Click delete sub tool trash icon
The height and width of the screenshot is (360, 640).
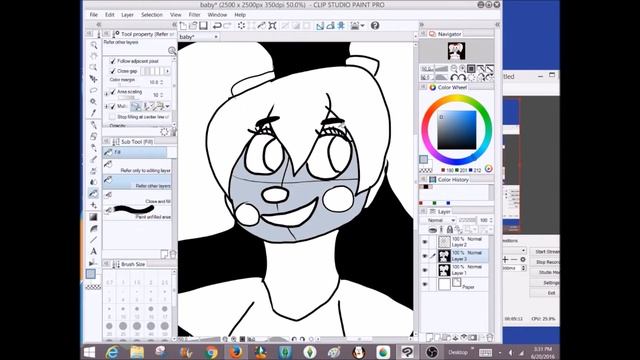[173, 254]
